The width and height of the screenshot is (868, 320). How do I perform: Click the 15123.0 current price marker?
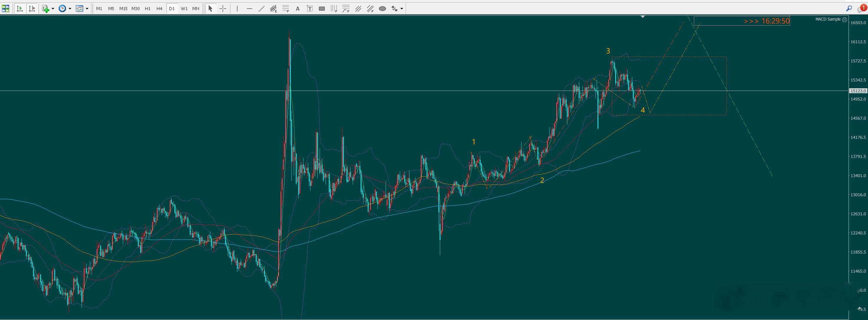tap(858, 91)
